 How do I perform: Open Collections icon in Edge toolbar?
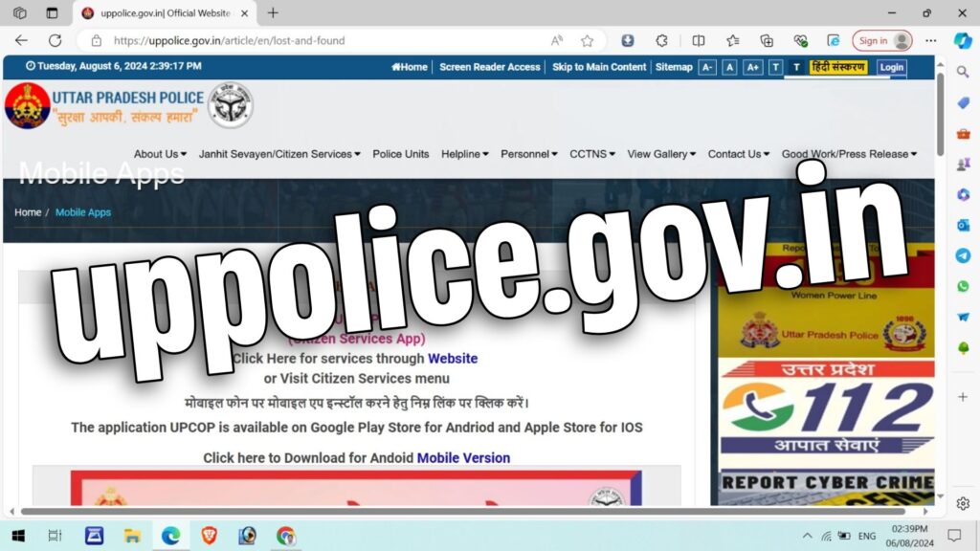(767, 40)
